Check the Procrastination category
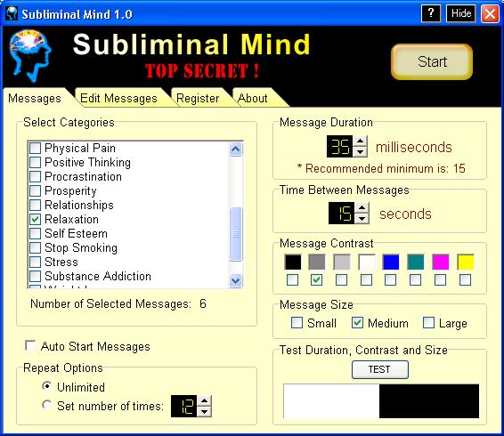The width and height of the screenshot is (504, 436). pyautogui.click(x=36, y=176)
